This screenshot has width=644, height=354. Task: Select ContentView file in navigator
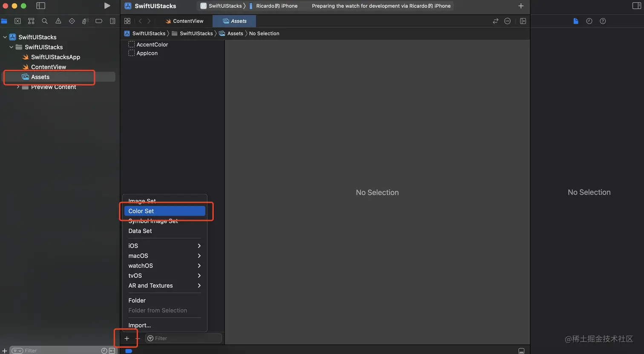pos(49,67)
